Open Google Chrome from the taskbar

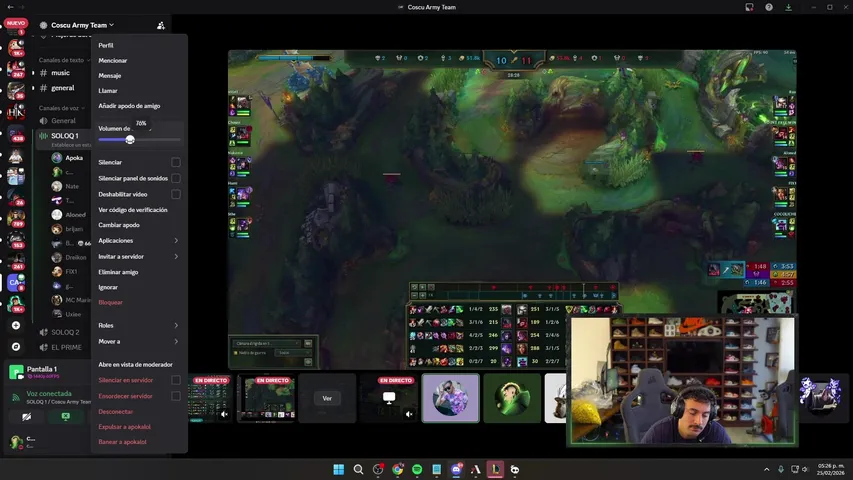click(x=398, y=469)
